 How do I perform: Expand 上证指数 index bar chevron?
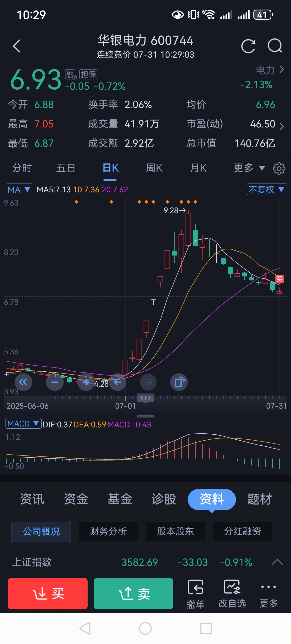(277, 562)
